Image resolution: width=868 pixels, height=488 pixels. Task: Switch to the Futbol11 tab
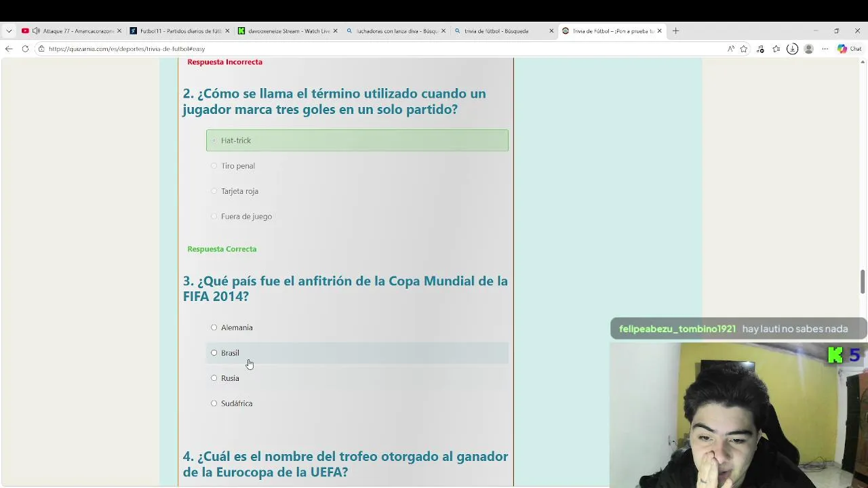coord(180,30)
